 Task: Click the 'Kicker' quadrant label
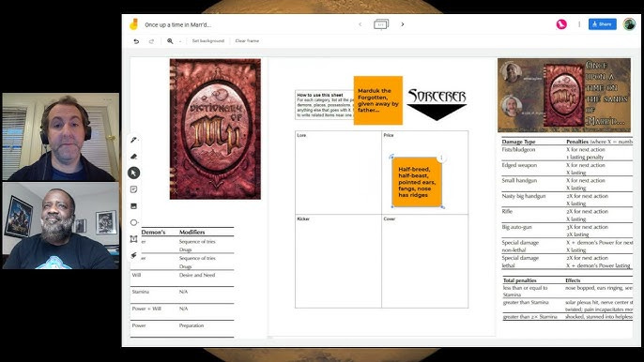click(303, 219)
